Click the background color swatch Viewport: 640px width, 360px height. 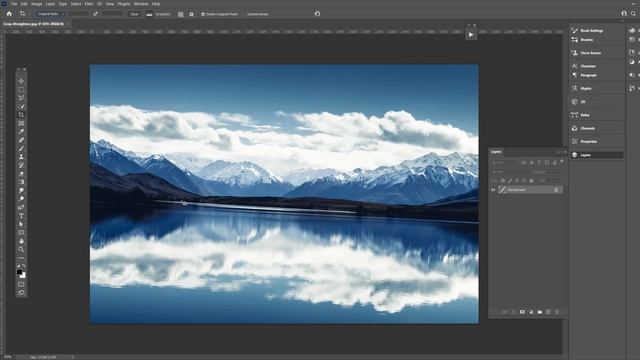click(x=24, y=276)
